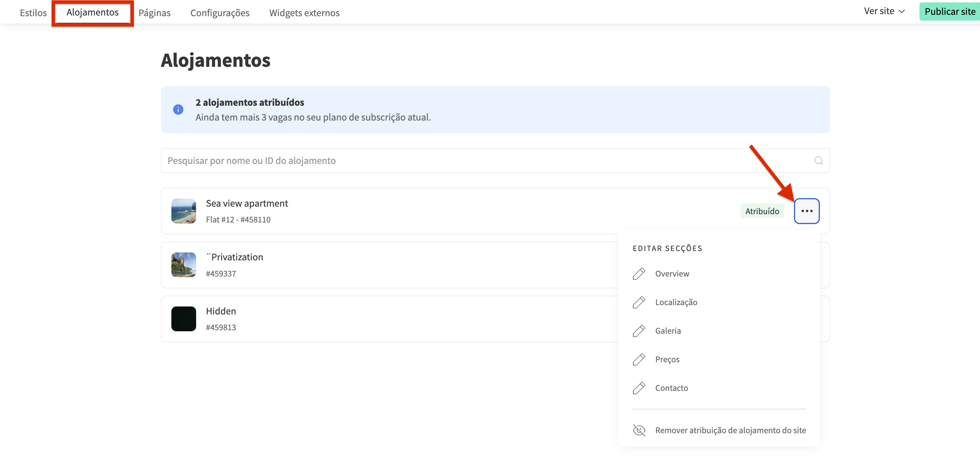Click the crossed-eye remove assignment icon
The width and height of the screenshot is (980, 458).
tap(639, 430)
